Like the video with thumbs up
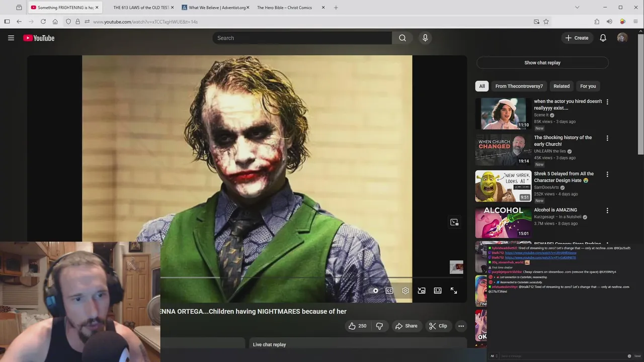The width and height of the screenshot is (644, 362). [357, 326]
